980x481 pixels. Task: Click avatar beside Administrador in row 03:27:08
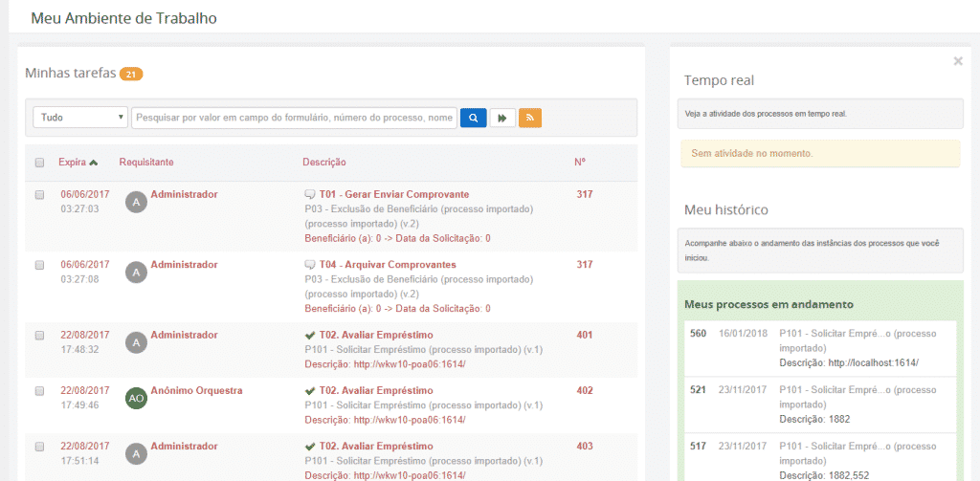136,273
